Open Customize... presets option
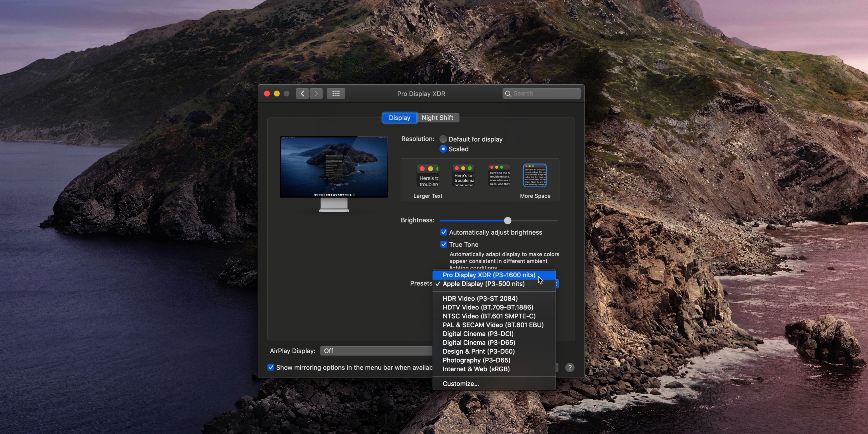The width and height of the screenshot is (868, 434). [461, 383]
